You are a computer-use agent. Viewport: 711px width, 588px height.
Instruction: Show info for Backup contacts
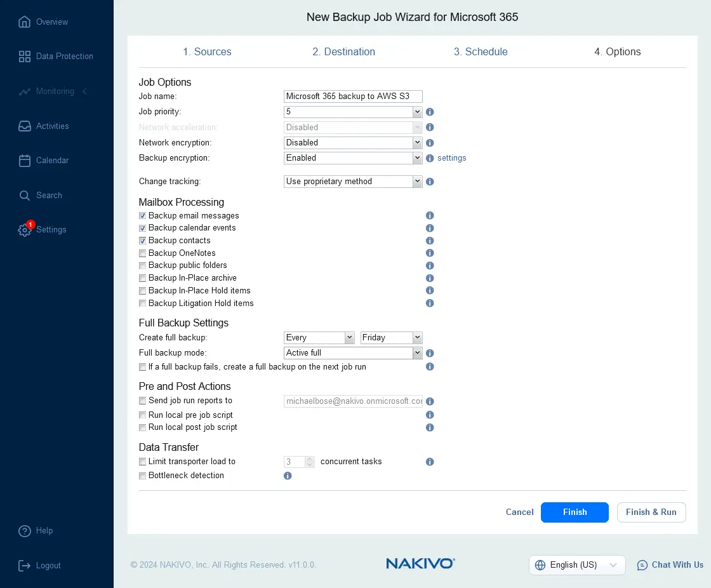click(430, 241)
